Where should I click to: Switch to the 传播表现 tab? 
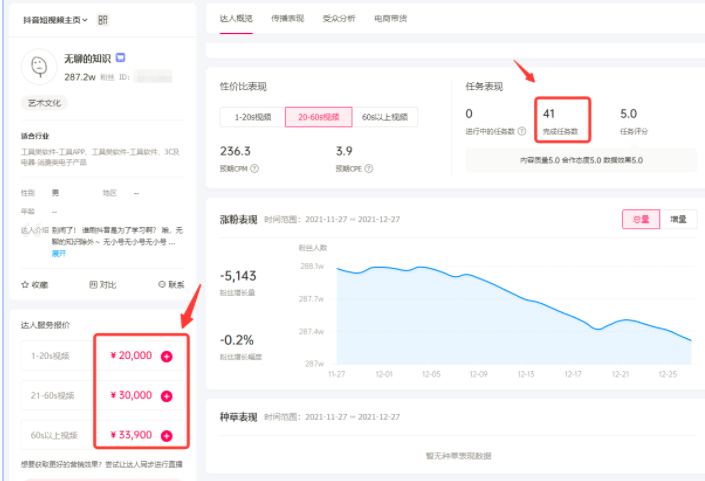(288, 18)
